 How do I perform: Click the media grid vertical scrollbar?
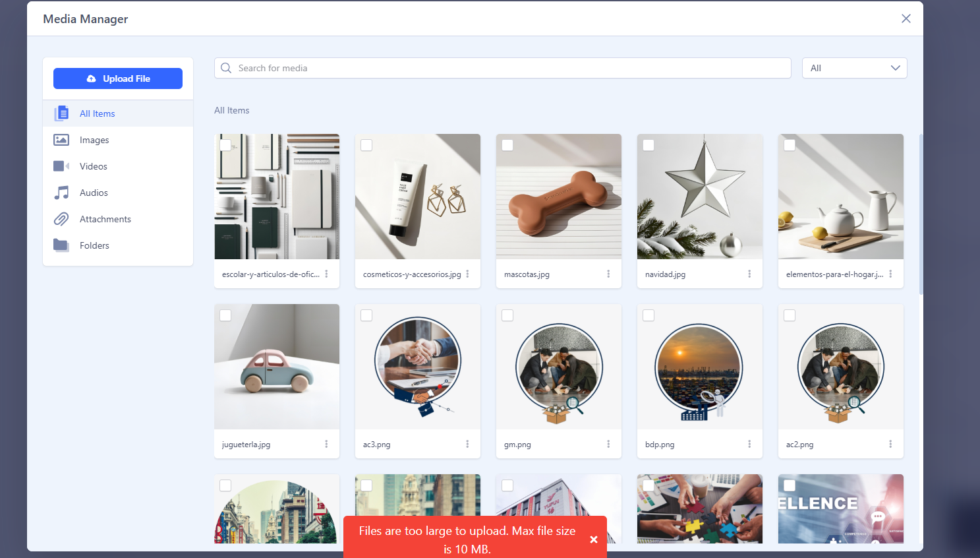point(921,214)
